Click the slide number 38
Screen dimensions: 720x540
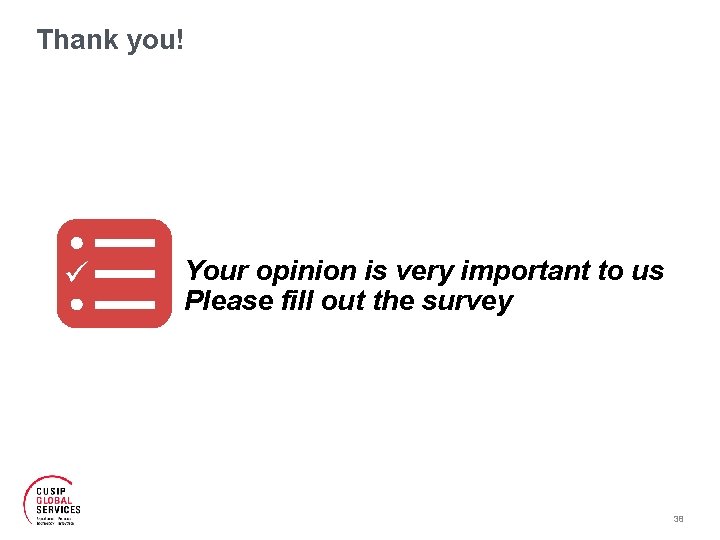point(678,519)
